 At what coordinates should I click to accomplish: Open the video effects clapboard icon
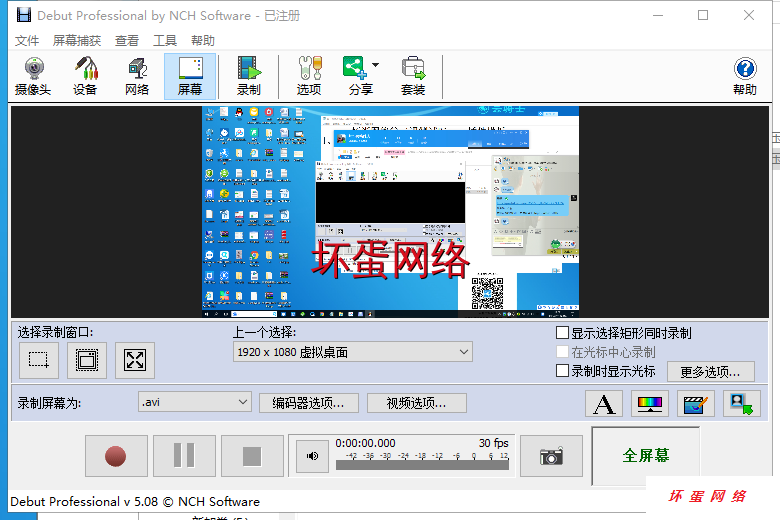[695, 404]
